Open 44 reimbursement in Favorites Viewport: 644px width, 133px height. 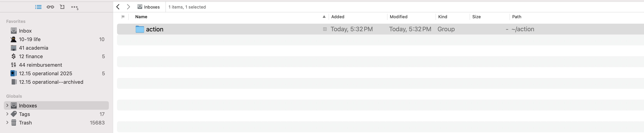40,65
